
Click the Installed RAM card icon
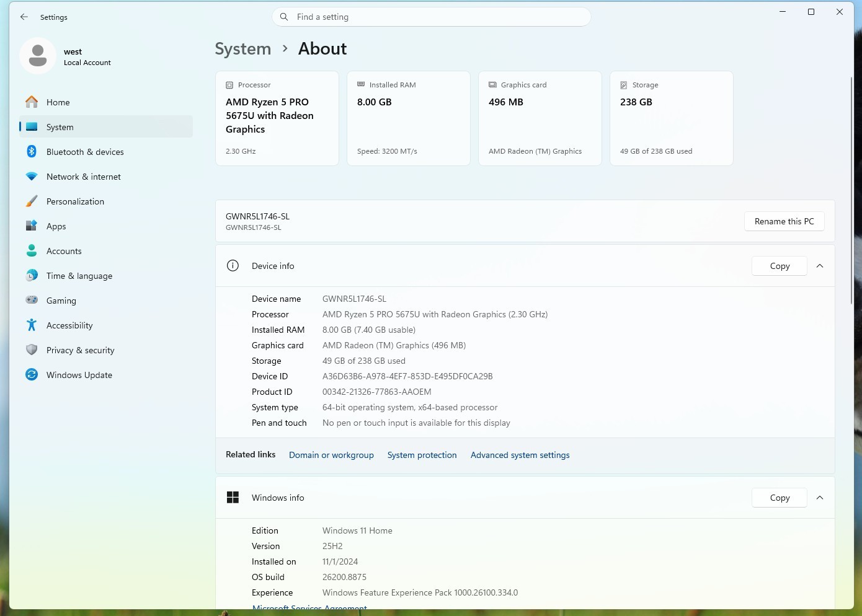point(361,84)
